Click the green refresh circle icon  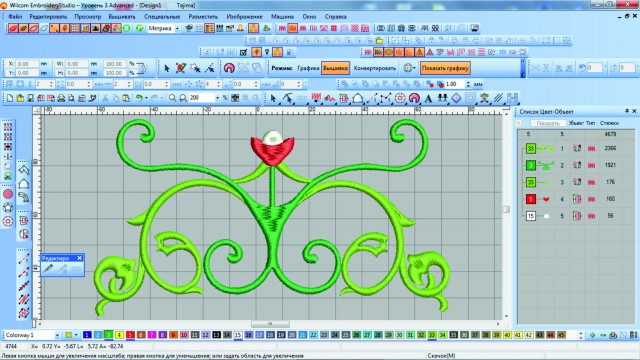click(127, 28)
